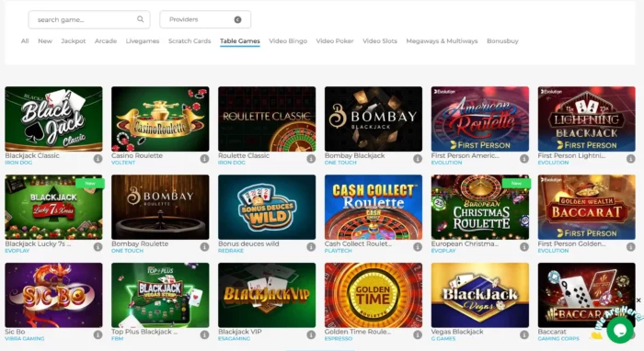This screenshot has height=351, width=644.
Task: Focus the search game field
Action: 88,19
